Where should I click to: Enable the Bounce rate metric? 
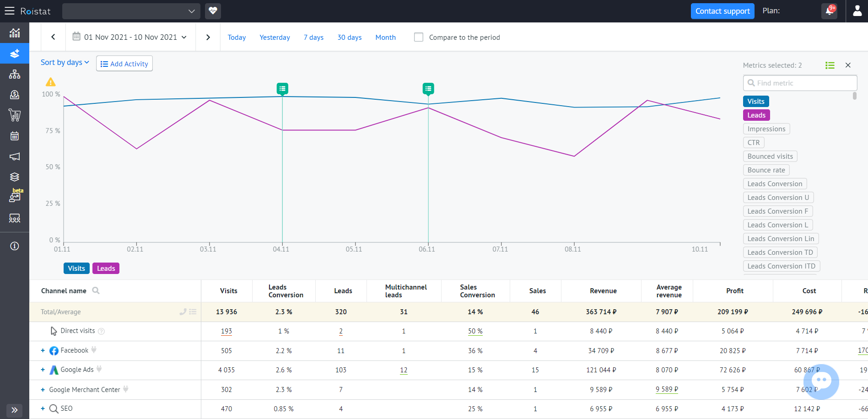(x=766, y=170)
